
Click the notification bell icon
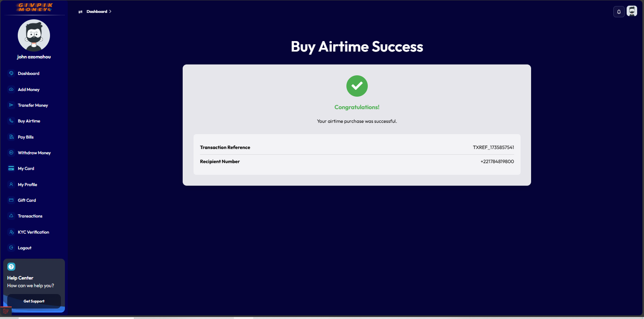click(x=619, y=12)
